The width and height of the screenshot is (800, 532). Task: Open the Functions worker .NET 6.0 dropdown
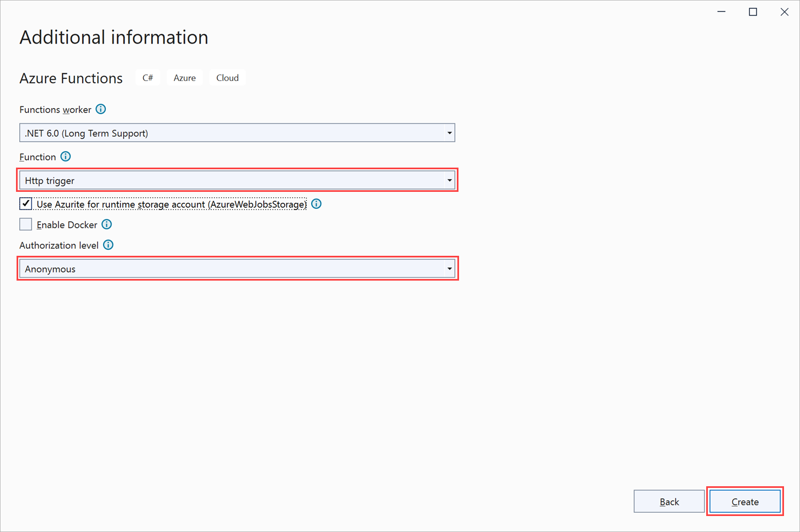point(237,133)
